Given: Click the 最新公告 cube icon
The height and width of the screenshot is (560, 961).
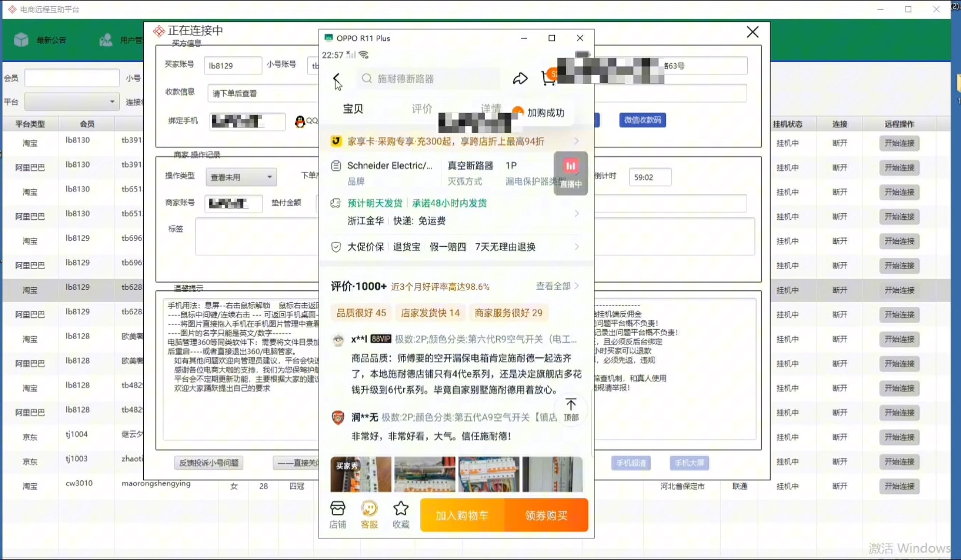Looking at the screenshot, I should pos(21,40).
